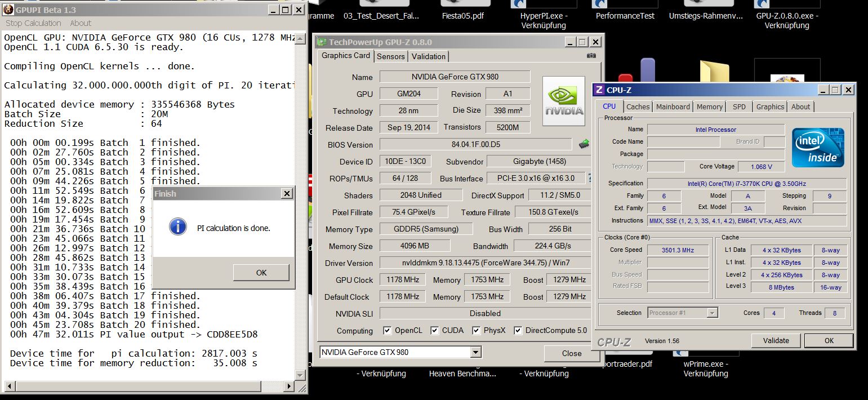
Task: Click the BIOS Version field 84.04.1F.00.D5
Action: (x=475, y=144)
